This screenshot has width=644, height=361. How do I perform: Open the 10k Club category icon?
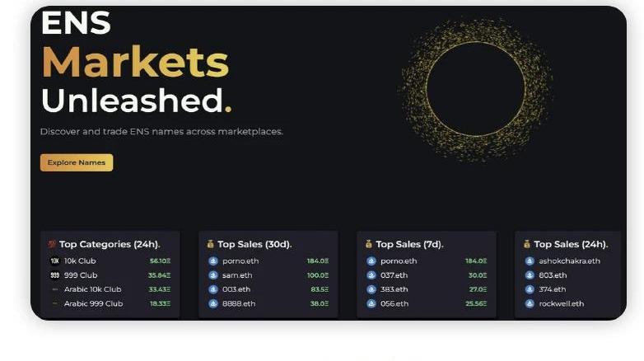pos(54,260)
